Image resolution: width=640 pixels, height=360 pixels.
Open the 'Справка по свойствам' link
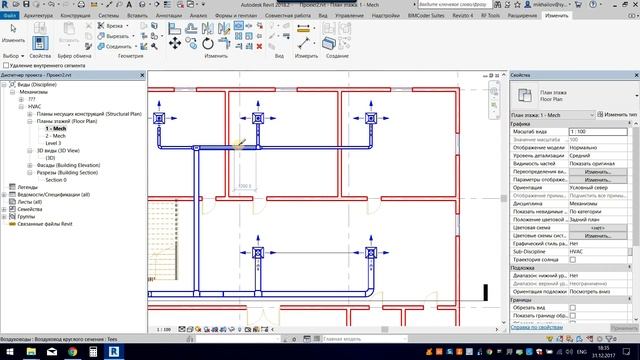(x=537, y=327)
